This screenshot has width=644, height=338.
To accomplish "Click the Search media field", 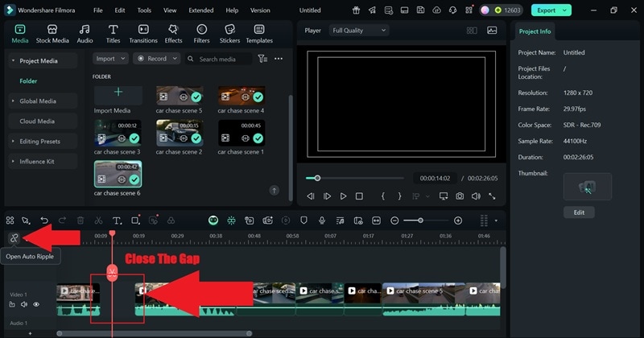I will click(x=218, y=59).
